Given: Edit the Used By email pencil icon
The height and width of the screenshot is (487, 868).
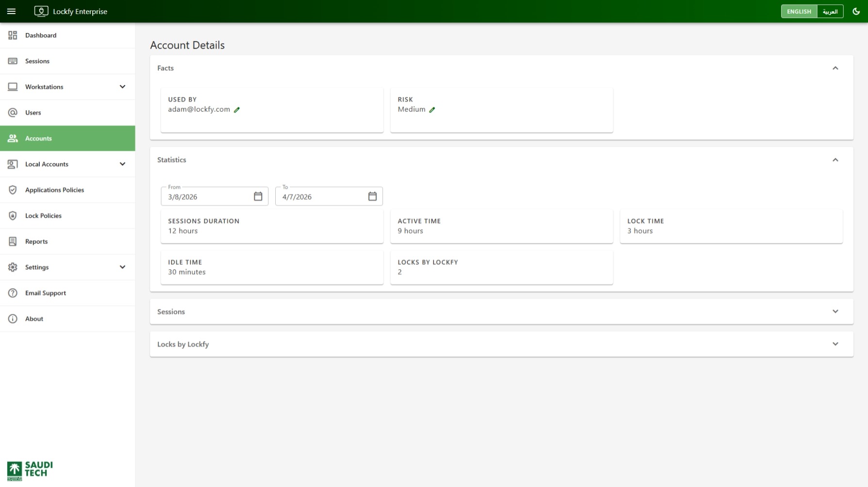Looking at the screenshot, I should 237,110.
